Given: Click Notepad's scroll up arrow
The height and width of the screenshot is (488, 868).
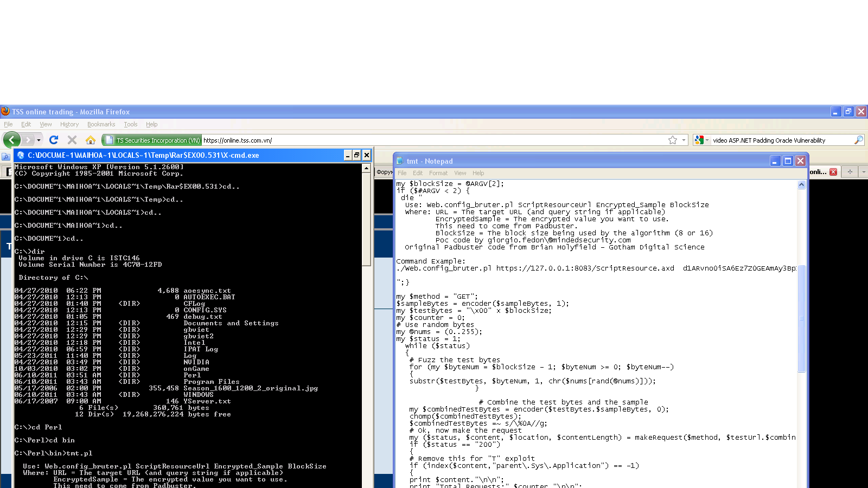Looking at the screenshot, I should [x=802, y=185].
